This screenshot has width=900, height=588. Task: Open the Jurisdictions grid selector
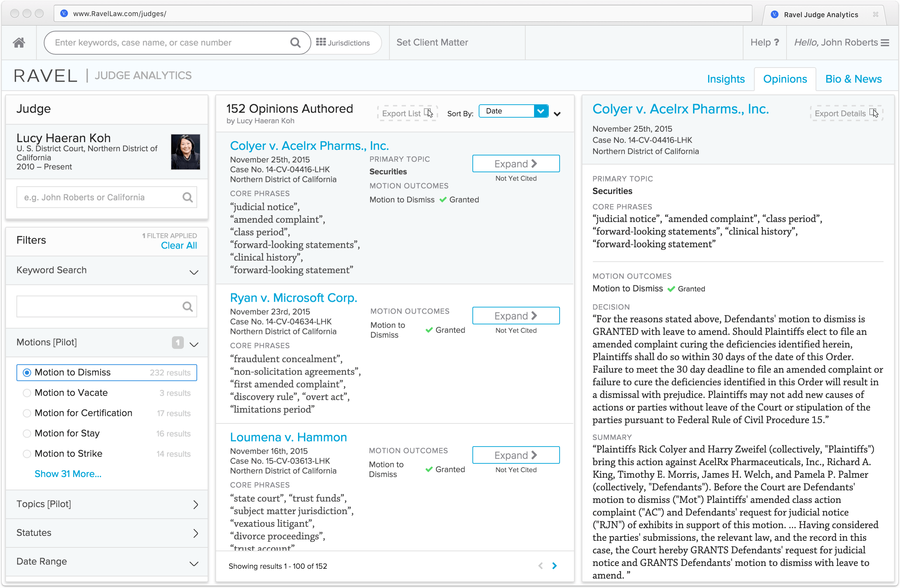(342, 42)
